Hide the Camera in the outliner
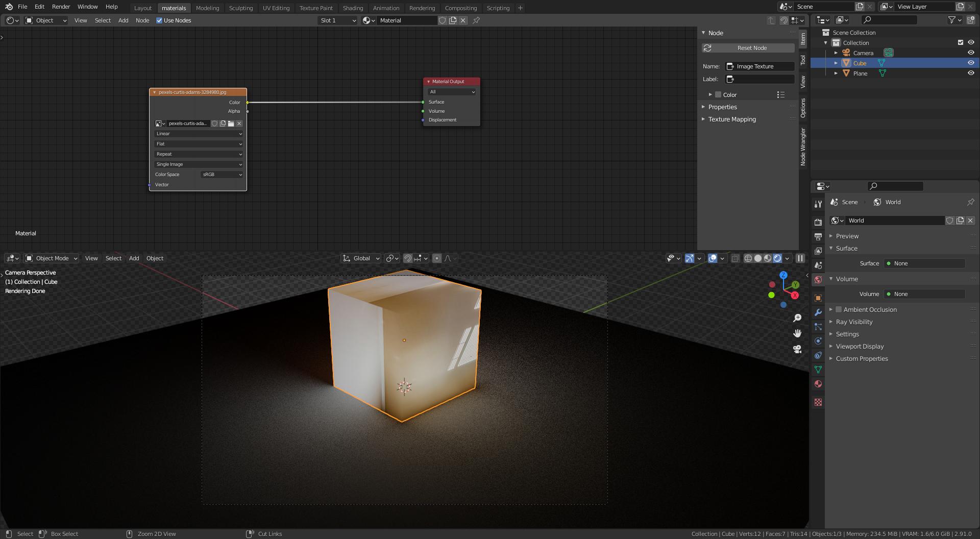The image size is (980, 539). point(971,53)
